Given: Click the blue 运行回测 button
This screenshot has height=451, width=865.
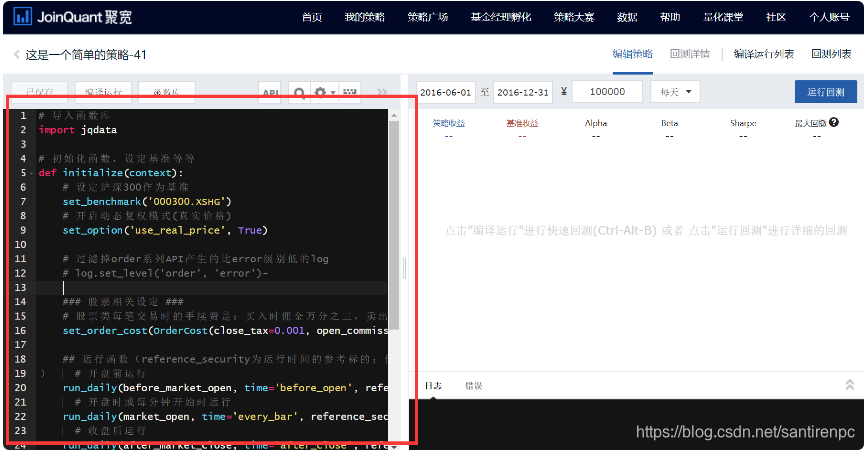Looking at the screenshot, I should (x=826, y=92).
